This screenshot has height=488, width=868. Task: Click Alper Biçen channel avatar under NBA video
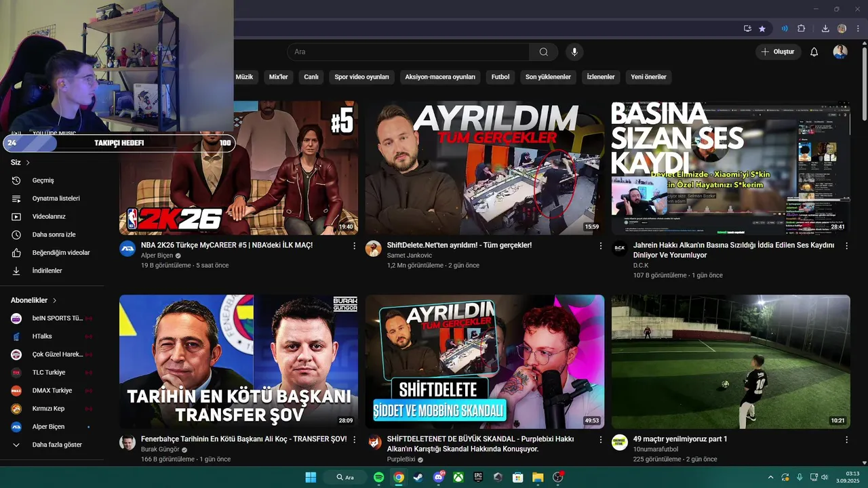[127, 249]
